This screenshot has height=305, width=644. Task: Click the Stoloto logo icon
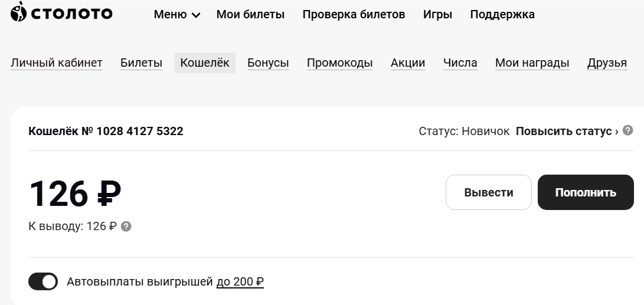tap(19, 12)
